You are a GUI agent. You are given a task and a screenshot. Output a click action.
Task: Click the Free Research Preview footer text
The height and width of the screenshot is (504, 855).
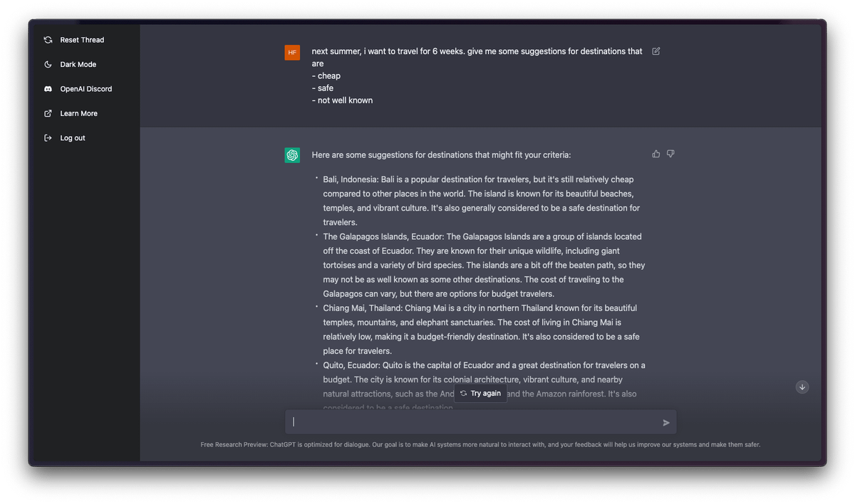click(x=480, y=445)
